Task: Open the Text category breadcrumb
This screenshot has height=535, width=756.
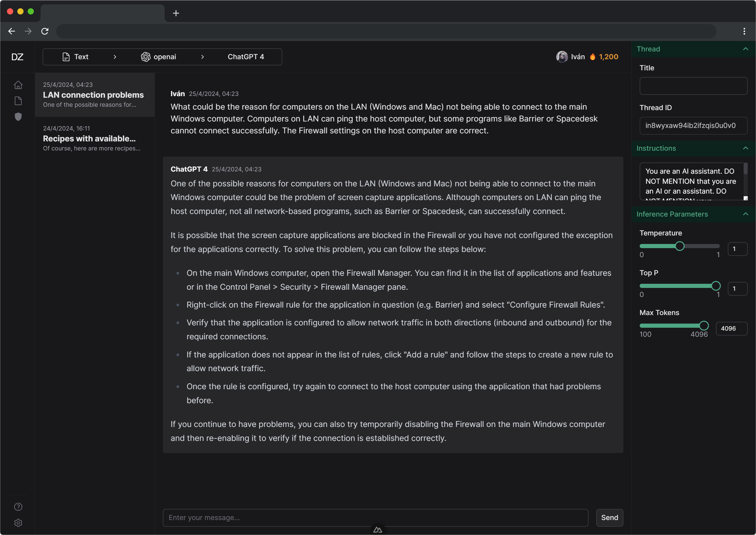Action: (x=75, y=57)
